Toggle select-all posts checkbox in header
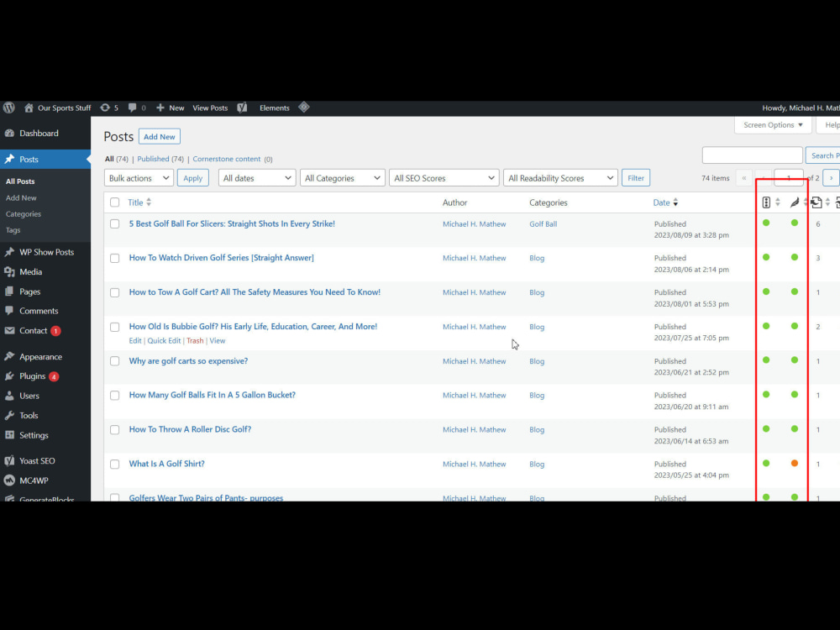 coord(114,202)
